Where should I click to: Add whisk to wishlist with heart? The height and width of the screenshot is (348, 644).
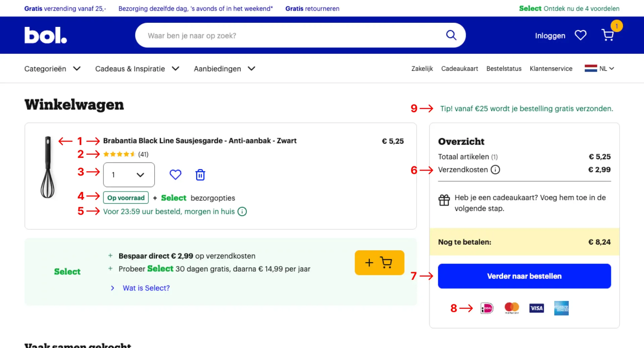point(175,175)
